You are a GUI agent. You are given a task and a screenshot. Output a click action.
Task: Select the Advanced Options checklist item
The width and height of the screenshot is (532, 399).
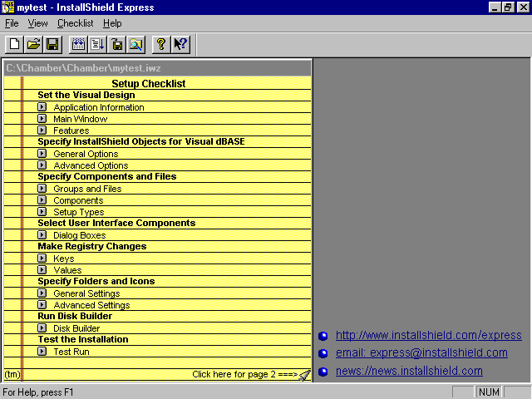coord(91,165)
